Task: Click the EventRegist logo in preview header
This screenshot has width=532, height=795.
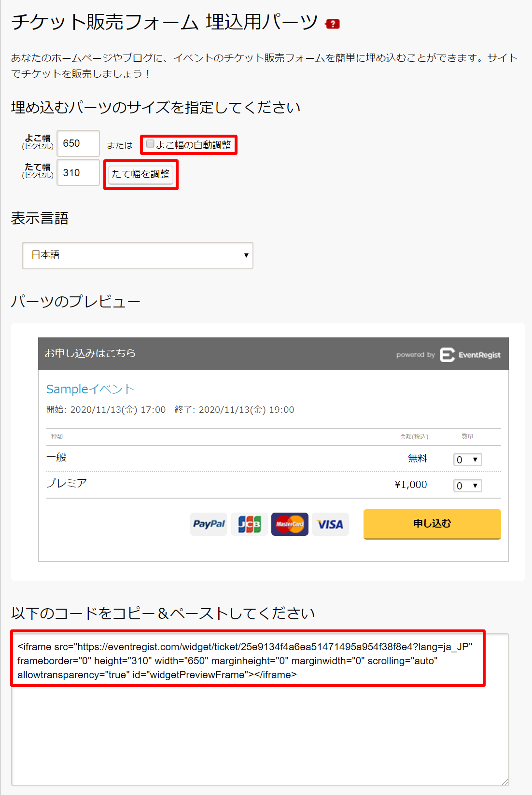Action: (470, 355)
